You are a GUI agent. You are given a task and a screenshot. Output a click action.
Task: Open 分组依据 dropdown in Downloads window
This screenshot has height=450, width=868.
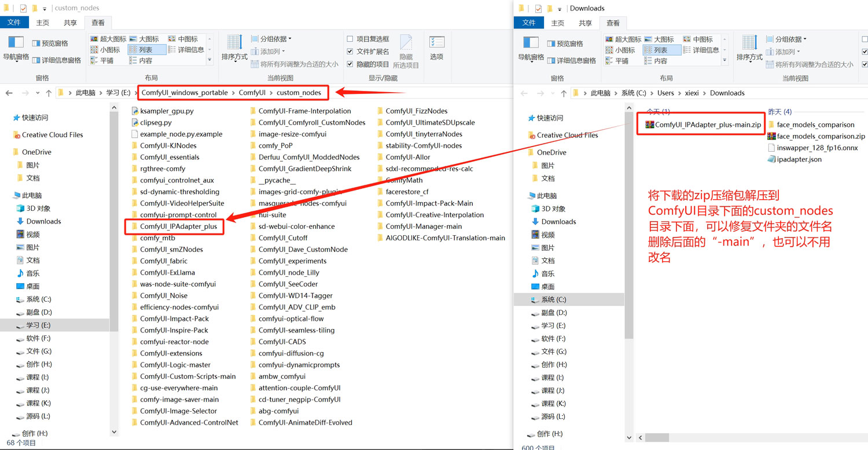coord(787,39)
